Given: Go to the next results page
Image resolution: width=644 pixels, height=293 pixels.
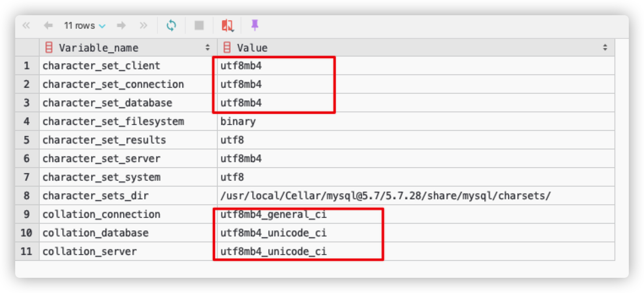Looking at the screenshot, I should click(x=122, y=26).
